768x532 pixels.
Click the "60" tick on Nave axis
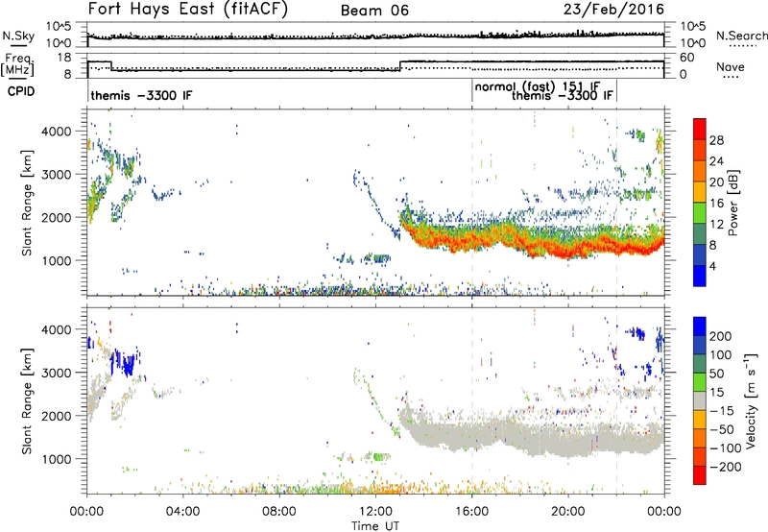click(687, 58)
